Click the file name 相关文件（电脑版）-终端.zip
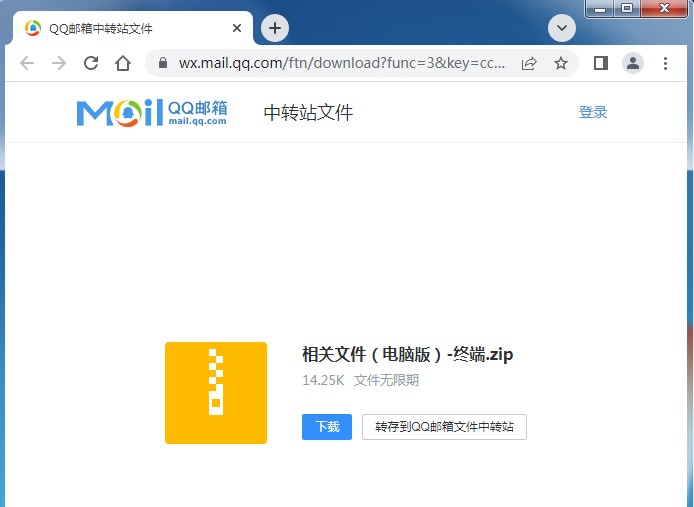 (408, 354)
